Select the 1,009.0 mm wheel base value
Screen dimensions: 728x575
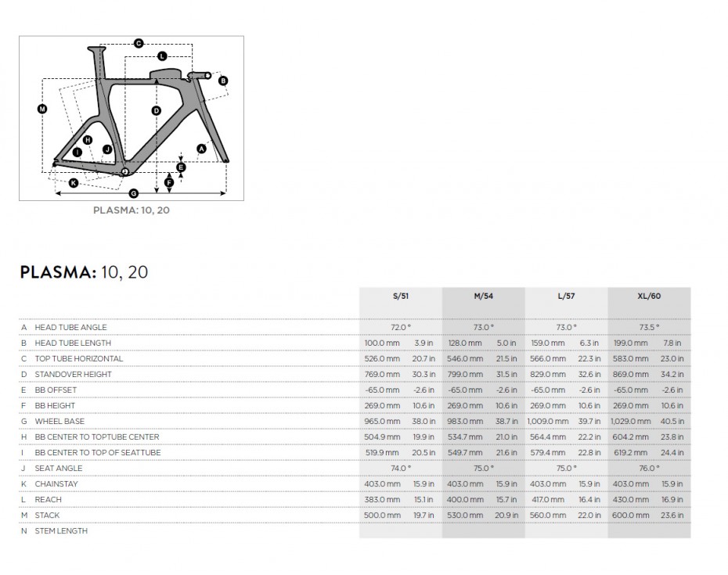point(548,422)
